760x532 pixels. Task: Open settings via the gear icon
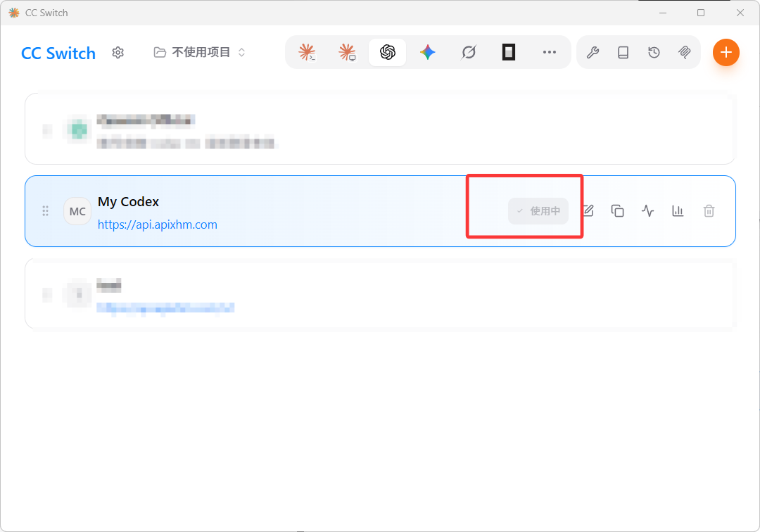tap(118, 52)
